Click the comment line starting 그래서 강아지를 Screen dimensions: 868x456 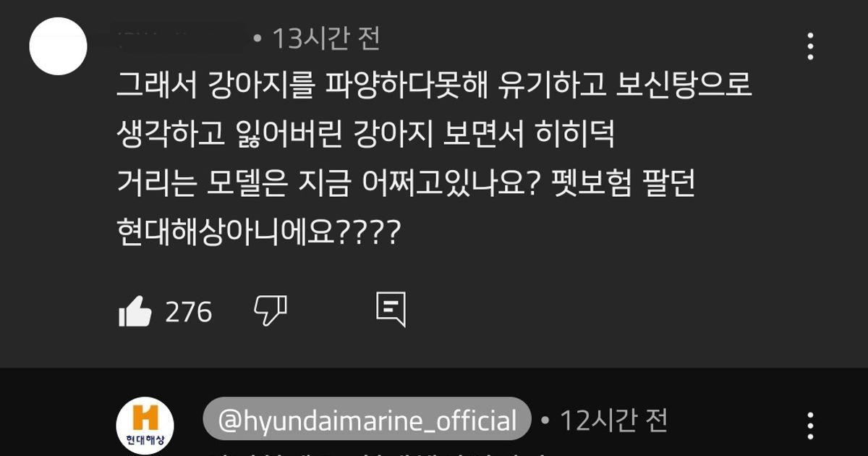pos(435,87)
